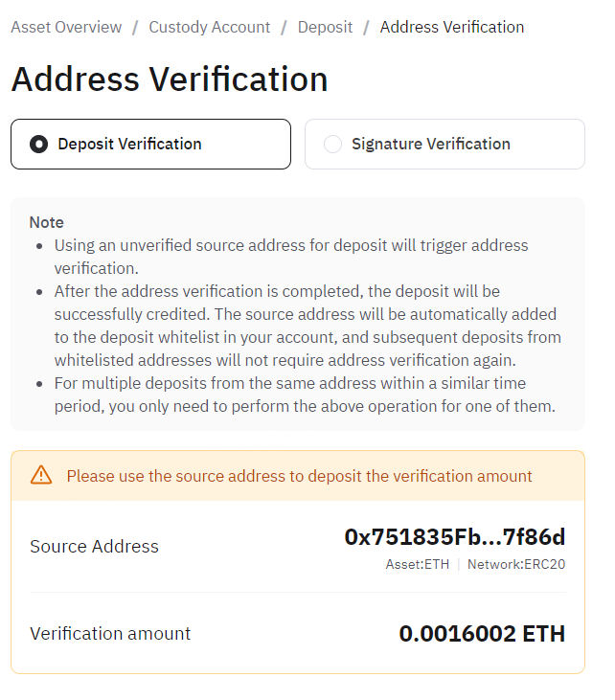Click the slash separator after Asset Overview

click(135, 27)
